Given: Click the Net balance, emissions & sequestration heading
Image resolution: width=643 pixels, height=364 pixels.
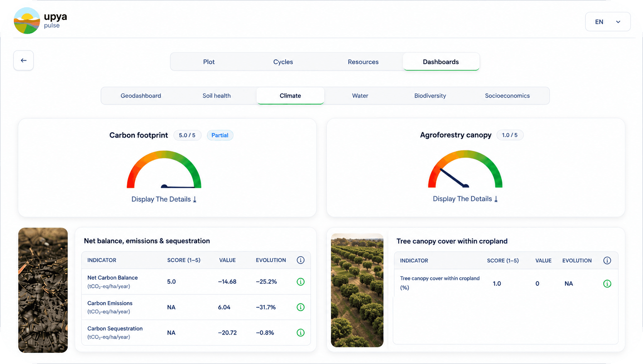Looking at the screenshot, I should pos(147,241).
